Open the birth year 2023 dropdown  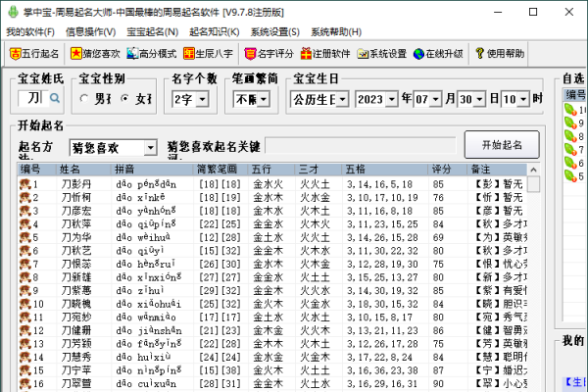click(x=392, y=99)
